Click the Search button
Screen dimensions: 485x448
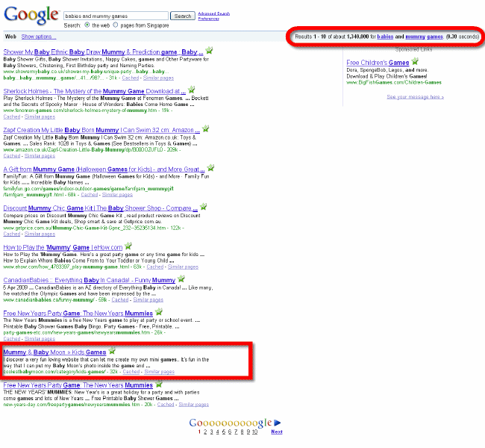[x=183, y=16]
